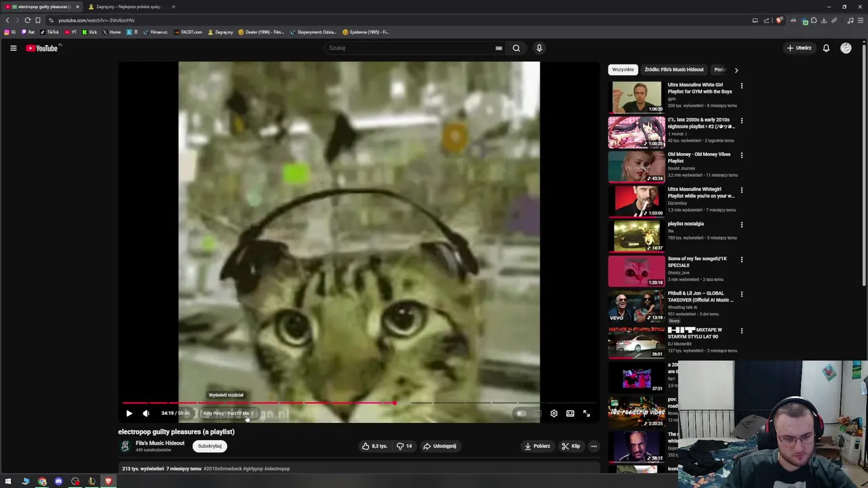Switch to the electropop guilty pleasures browser tab
Screen dimensions: 868x488
tap(42, 7)
